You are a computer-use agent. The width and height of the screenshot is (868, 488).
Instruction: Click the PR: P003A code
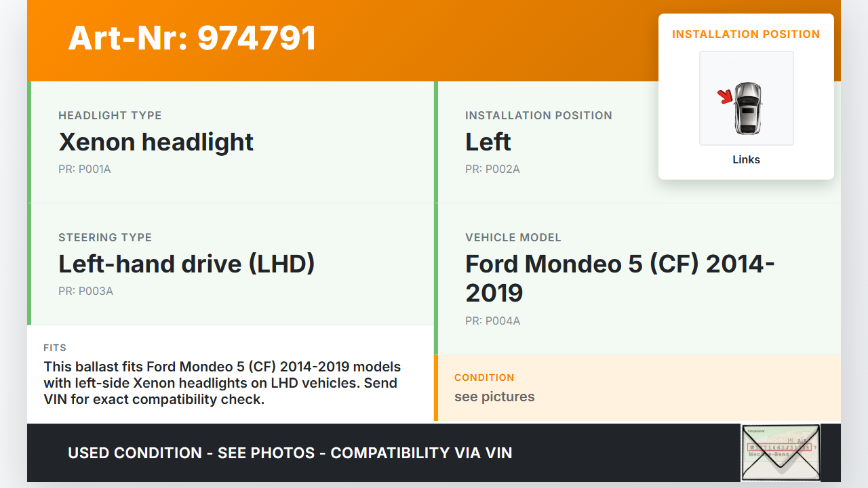point(85,291)
